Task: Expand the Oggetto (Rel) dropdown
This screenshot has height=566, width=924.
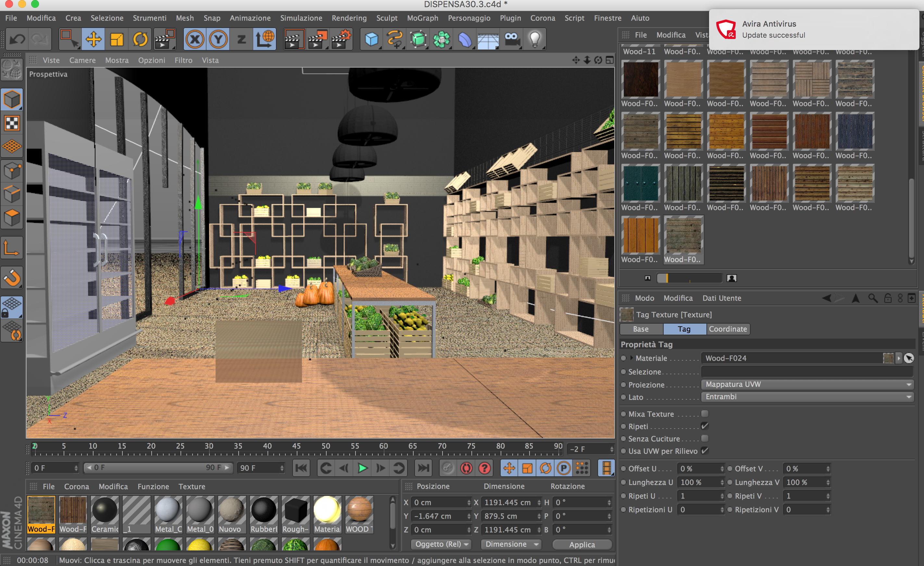Action: tap(441, 544)
